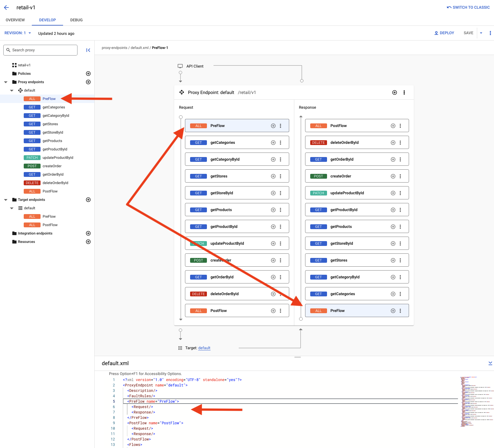
Task: Select createOrder in the navigation tree
Action: click(52, 166)
